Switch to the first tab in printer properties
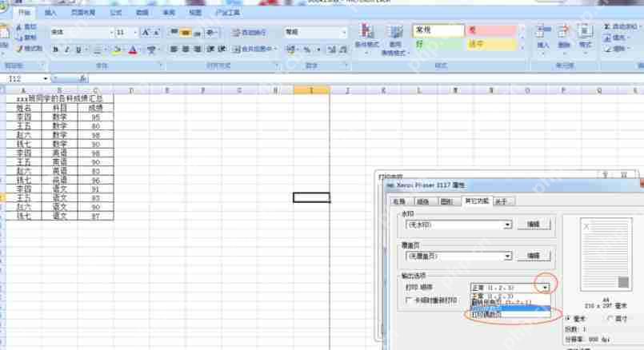Image resolution: width=644 pixels, height=350 pixels. tap(399, 201)
